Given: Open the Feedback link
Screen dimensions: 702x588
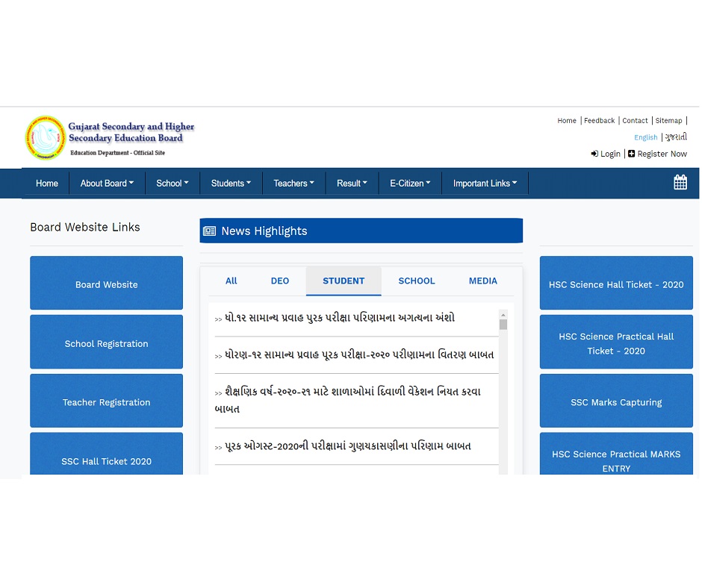Looking at the screenshot, I should click(599, 121).
